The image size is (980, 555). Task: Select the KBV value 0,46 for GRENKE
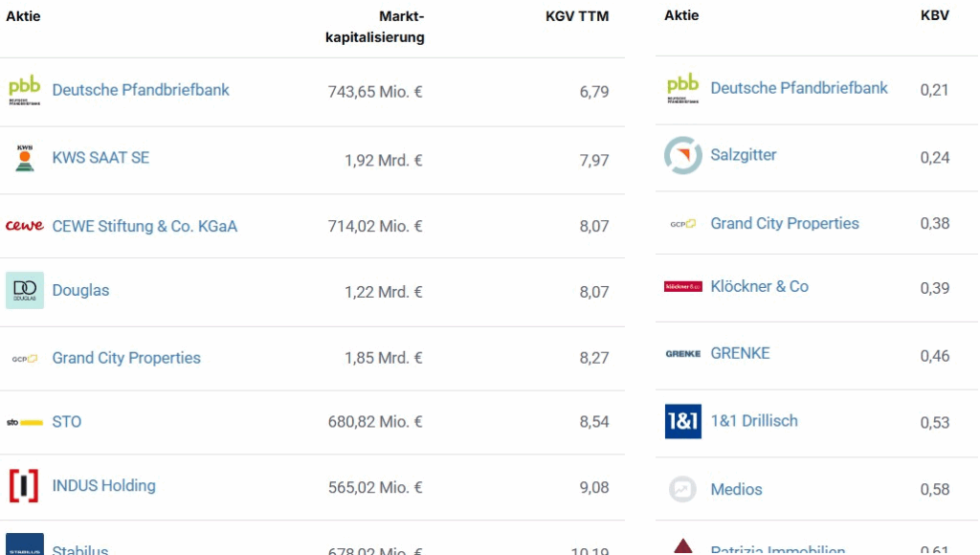click(x=934, y=356)
